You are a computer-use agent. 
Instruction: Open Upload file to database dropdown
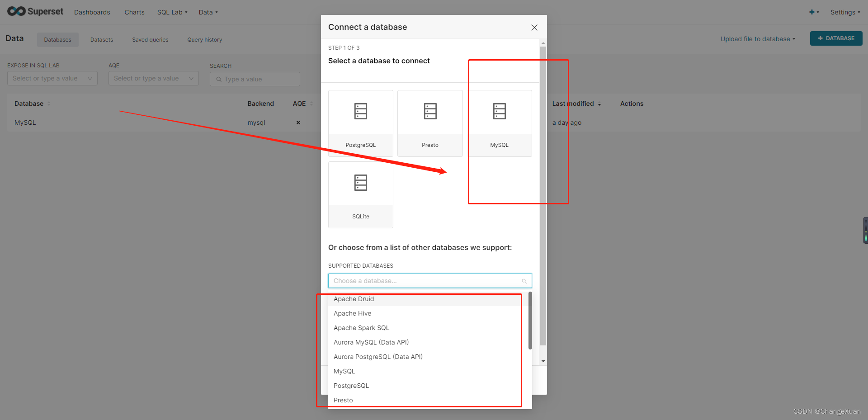758,39
